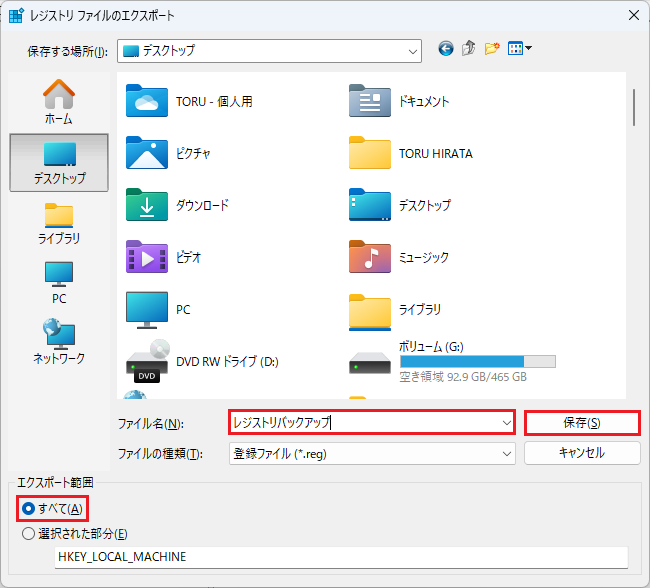Select PC in the places sidebar
The width and height of the screenshot is (650, 588).
[59, 283]
